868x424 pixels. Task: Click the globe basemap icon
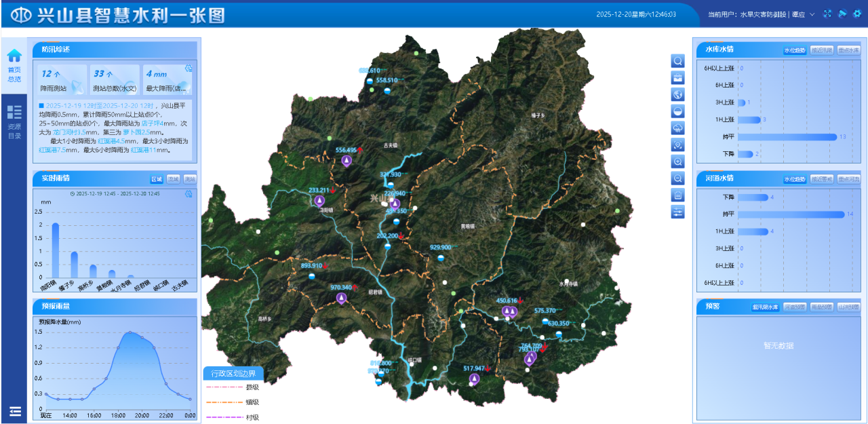[x=677, y=94]
